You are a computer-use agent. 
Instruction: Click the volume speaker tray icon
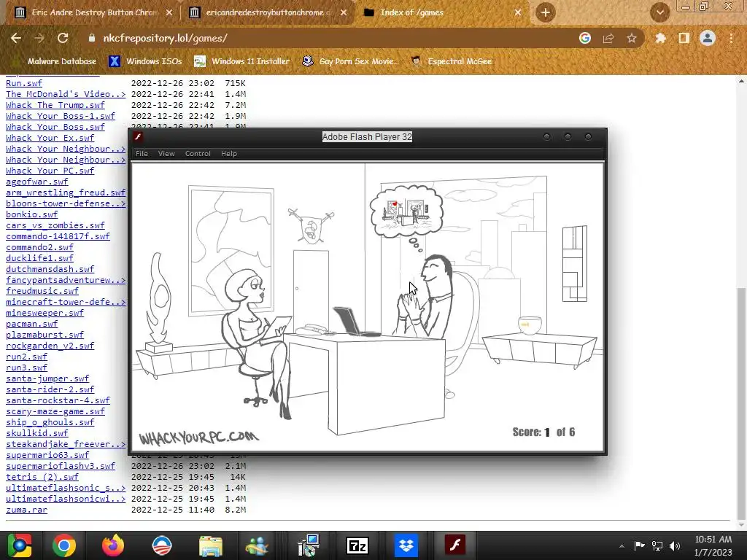[x=675, y=545]
